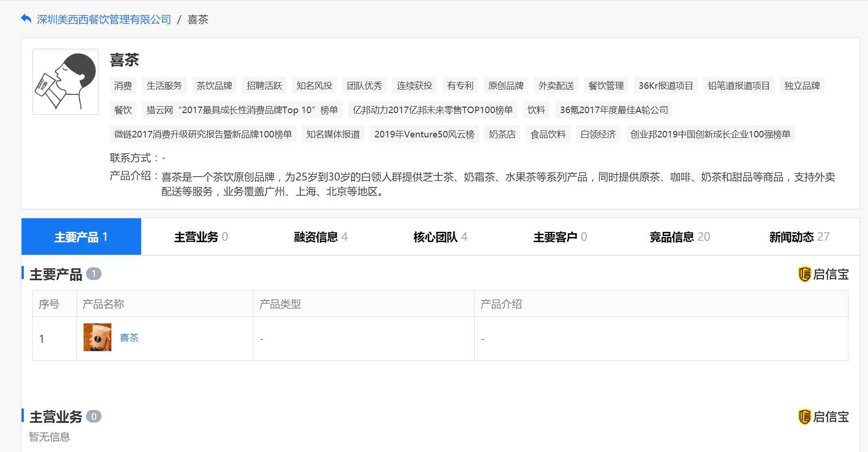Click the 启信宝 logo beside 主要产品
The image size is (868, 452).
pyautogui.click(x=825, y=275)
